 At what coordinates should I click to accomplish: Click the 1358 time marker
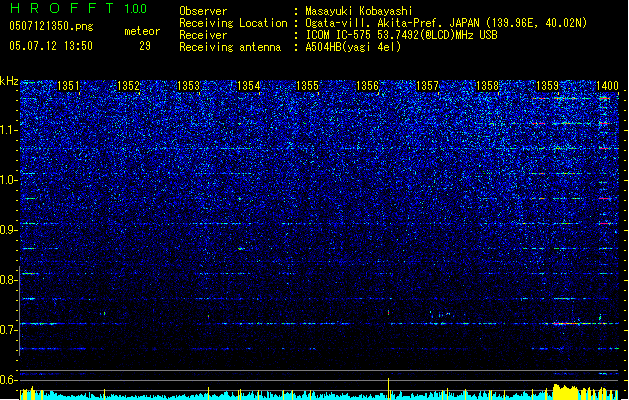[x=487, y=86]
